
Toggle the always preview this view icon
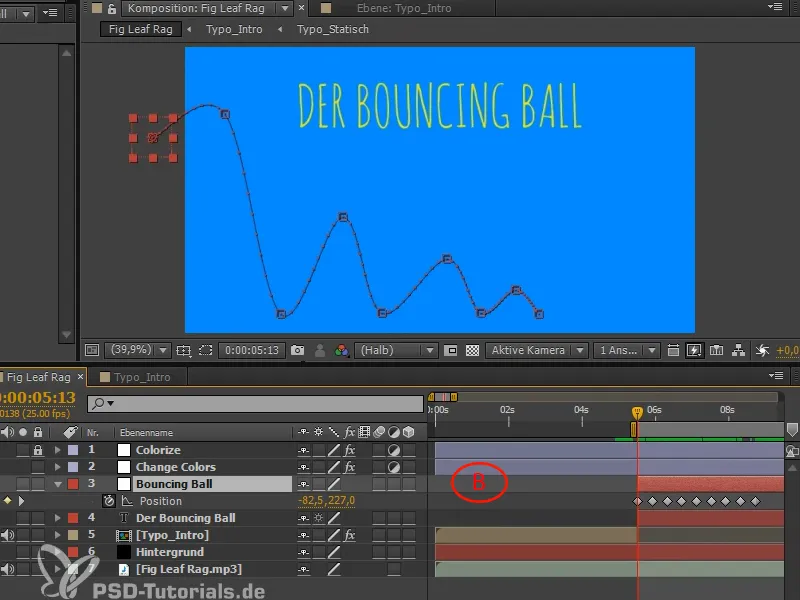(92, 350)
